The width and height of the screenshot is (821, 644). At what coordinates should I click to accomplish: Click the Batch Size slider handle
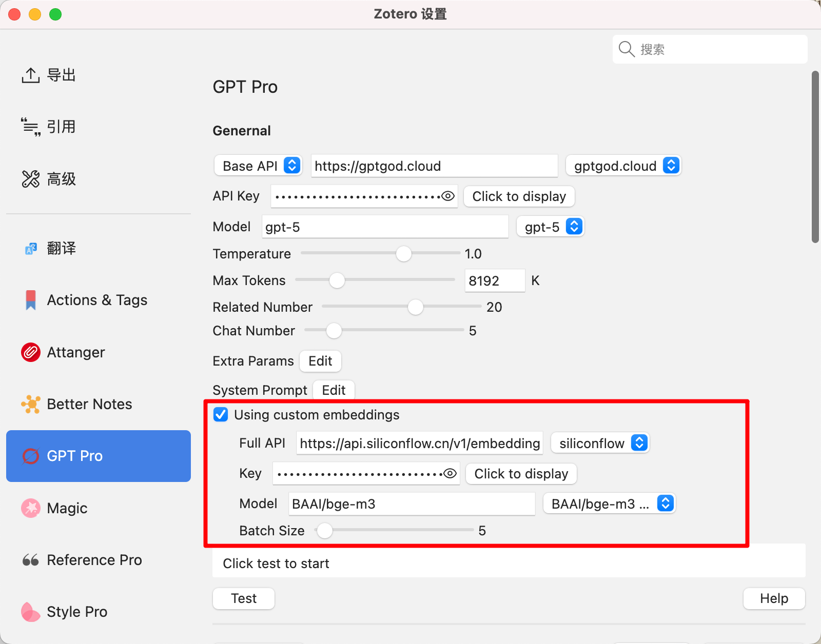click(325, 530)
